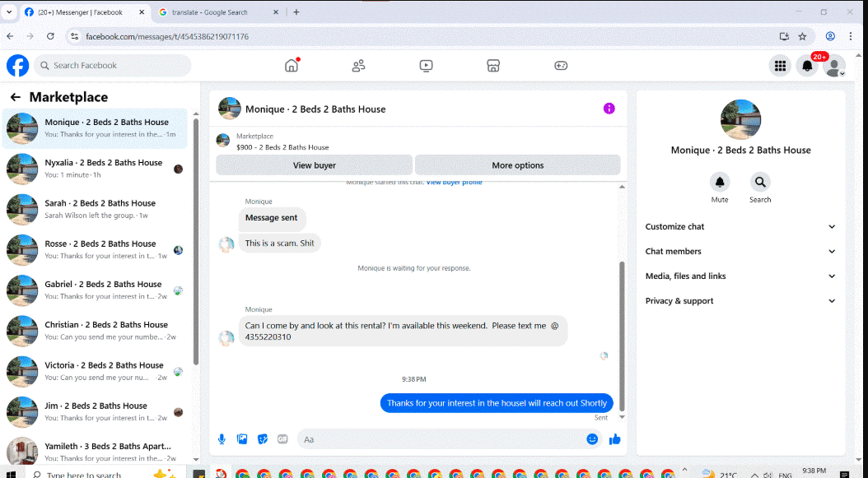Open the Facebook menu grid icon
Image resolution: width=868 pixels, height=478 pixels.
point(780,66)
